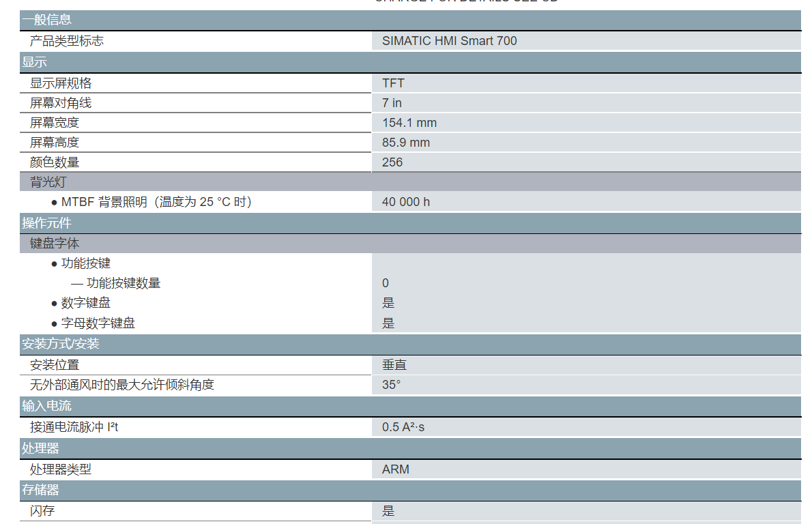Image resolution: width=812 pixels, height=524 pixels.
Task: Click the ARM processor type value
Action: pos(396,469)
